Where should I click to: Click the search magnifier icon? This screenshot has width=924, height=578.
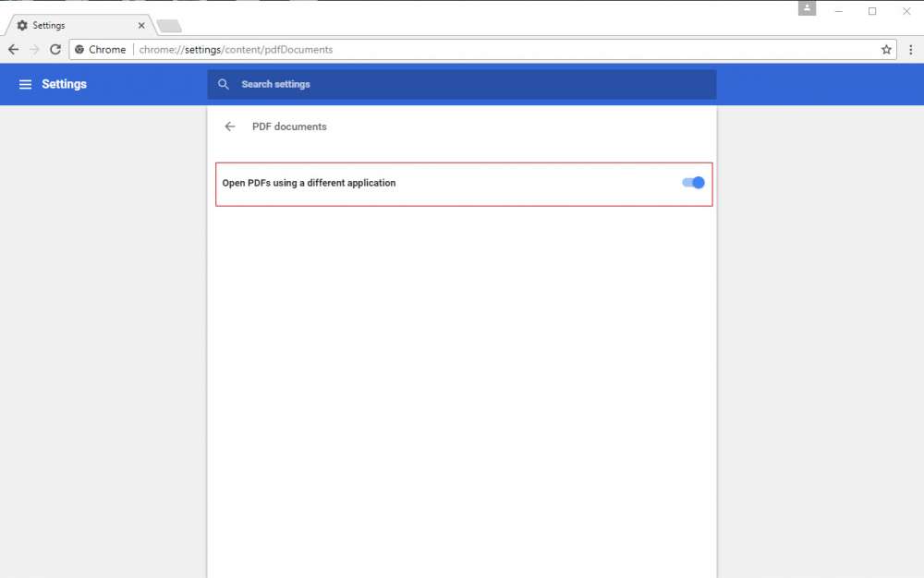point(224,84)
